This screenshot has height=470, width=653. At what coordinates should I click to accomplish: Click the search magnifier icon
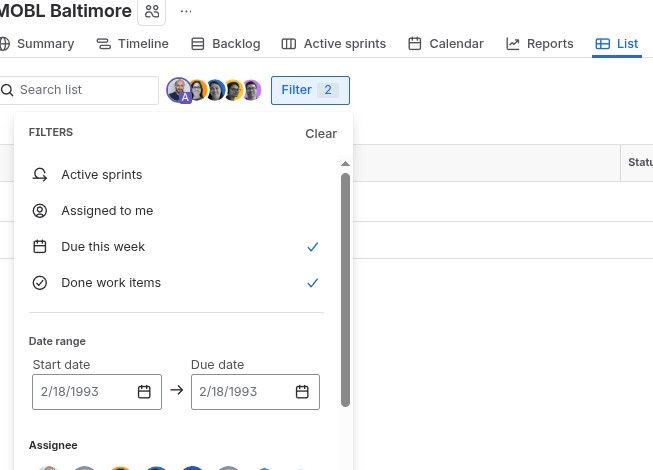pos(7,90)
